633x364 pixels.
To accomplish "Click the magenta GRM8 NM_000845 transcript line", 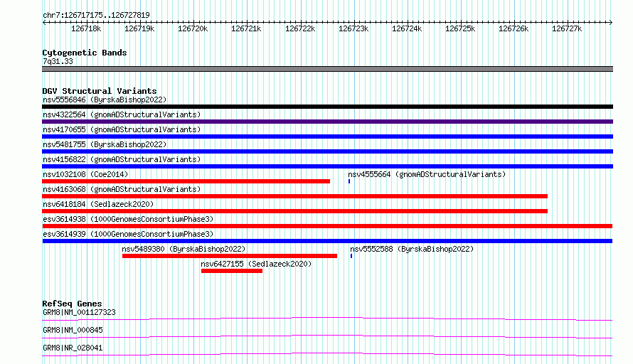I will (x=327, y=336).
